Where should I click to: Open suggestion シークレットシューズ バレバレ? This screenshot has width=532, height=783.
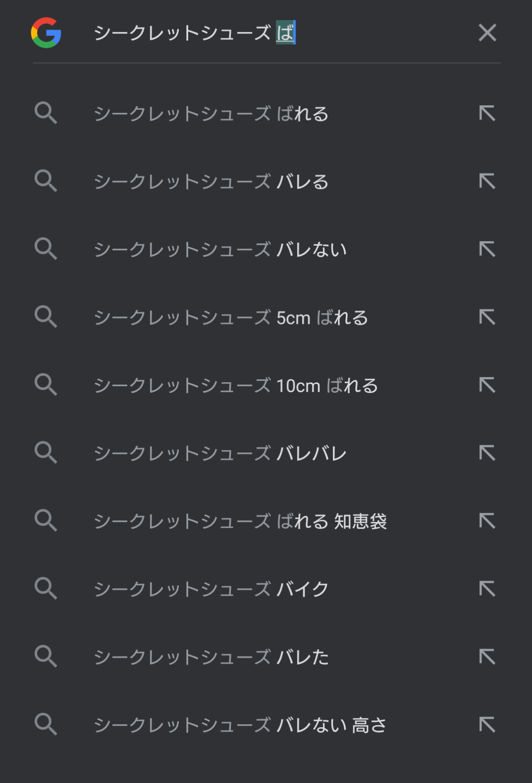tap(220, 453)
